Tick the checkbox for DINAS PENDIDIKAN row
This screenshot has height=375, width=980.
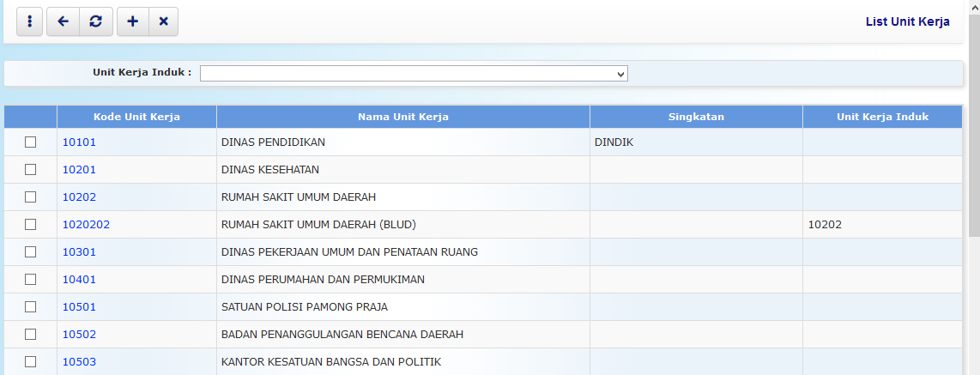(x=31, y=142)
